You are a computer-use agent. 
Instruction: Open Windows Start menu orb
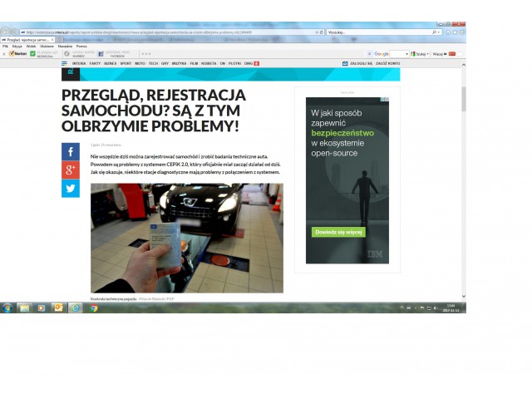pos(7,308)
